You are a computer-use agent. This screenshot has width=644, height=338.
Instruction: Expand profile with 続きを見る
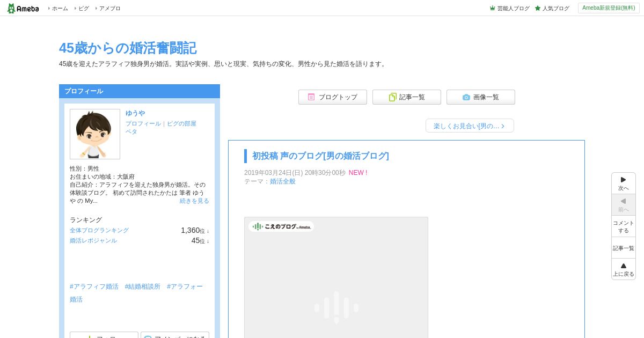click(x=194, y=201)
